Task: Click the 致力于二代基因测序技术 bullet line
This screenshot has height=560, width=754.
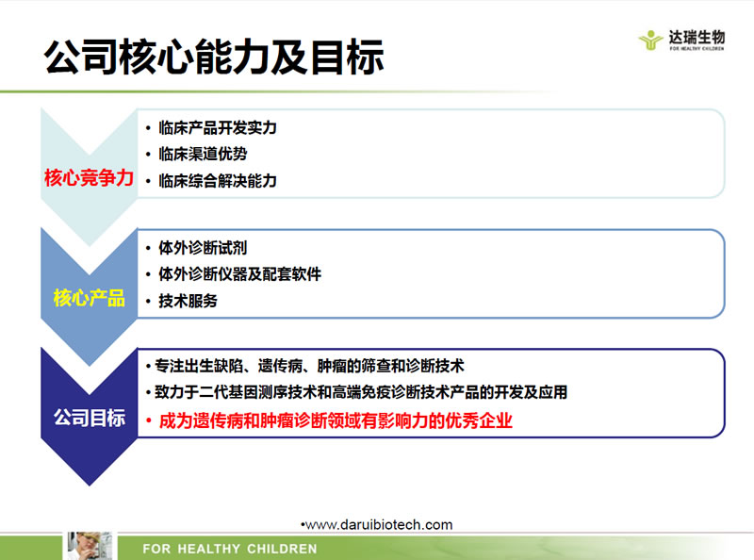Action: [361, 391]
